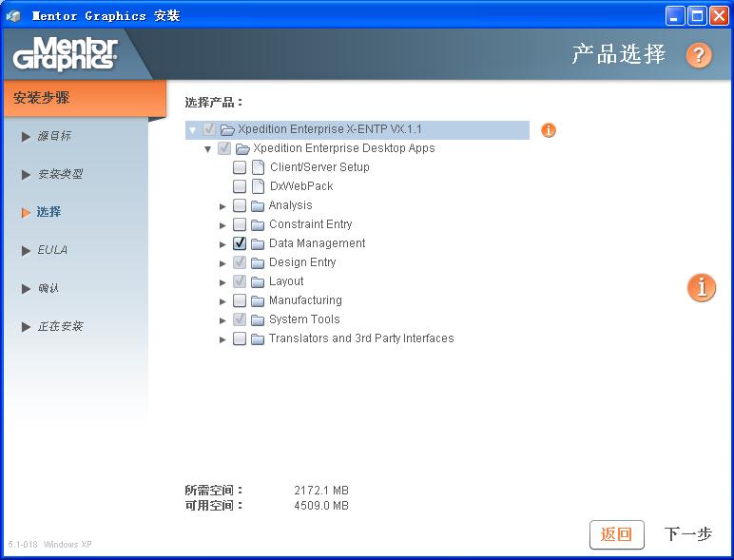Expand the Layout tree node
This screenshot has height=560, width=734.
pyautogui.click(x=222, y=282)
